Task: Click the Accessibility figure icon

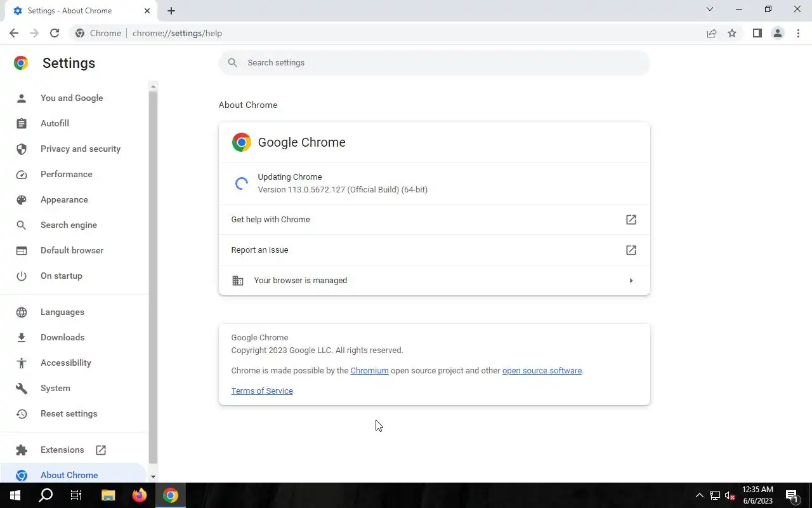Action: click(x=22, y=363)
